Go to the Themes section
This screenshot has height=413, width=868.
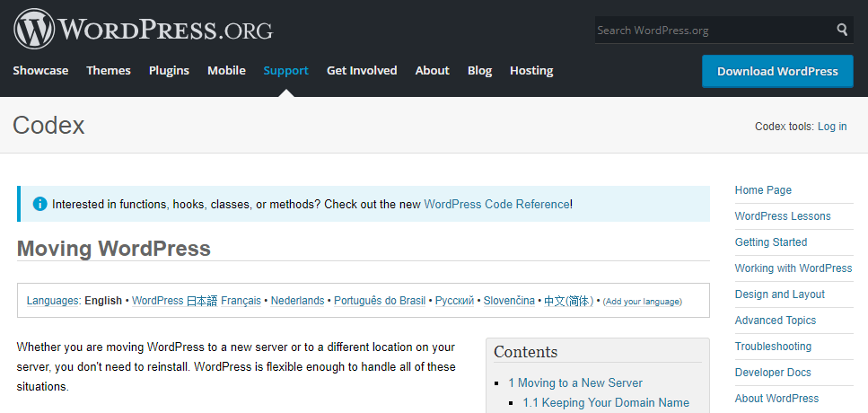pyautogui.click(x=109, y=70)
